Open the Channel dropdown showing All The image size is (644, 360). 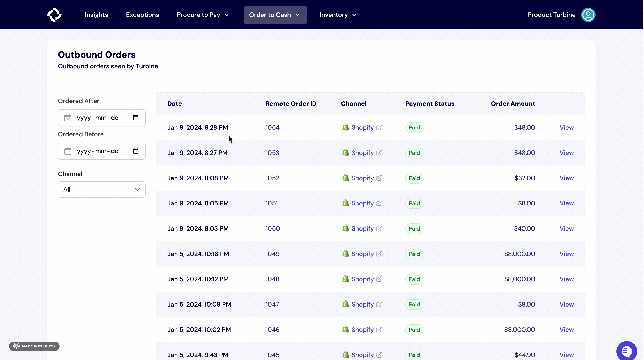coord(101,189)
